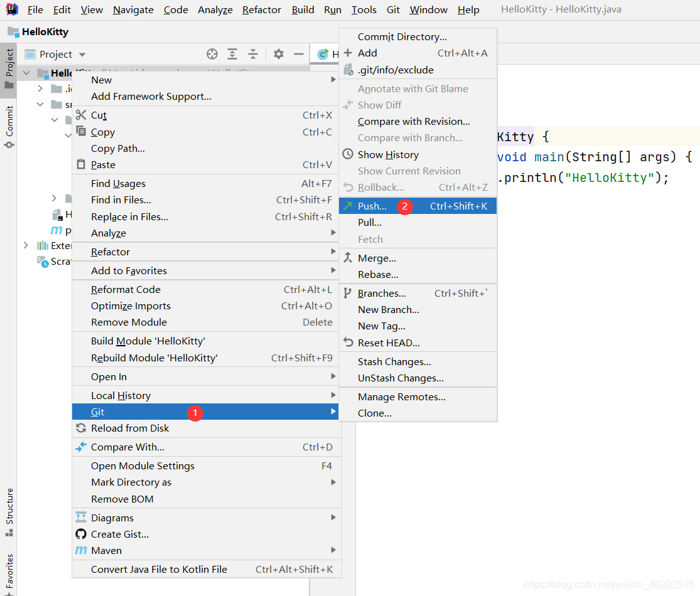Choose Paste from context menu

pos(207,164)
